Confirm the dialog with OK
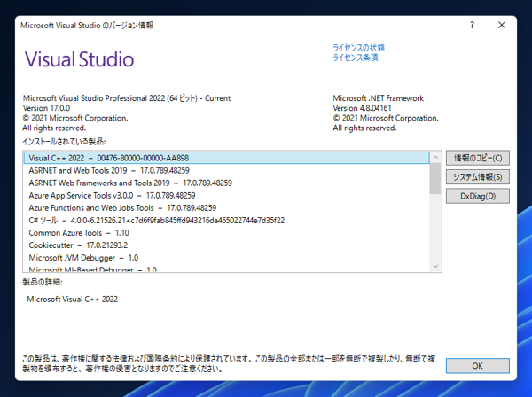Viewport: 532px width, 397px height. (478, 366)
